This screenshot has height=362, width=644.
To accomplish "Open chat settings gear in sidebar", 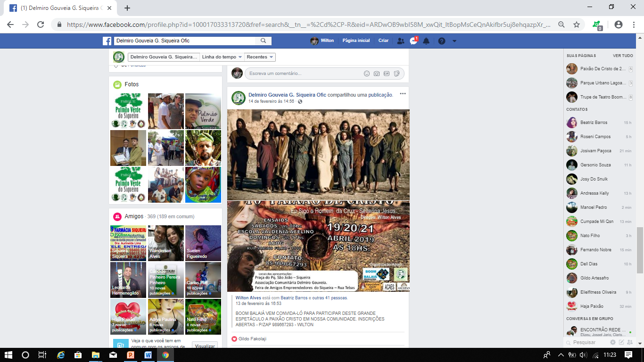I will [x=613, y=342].
